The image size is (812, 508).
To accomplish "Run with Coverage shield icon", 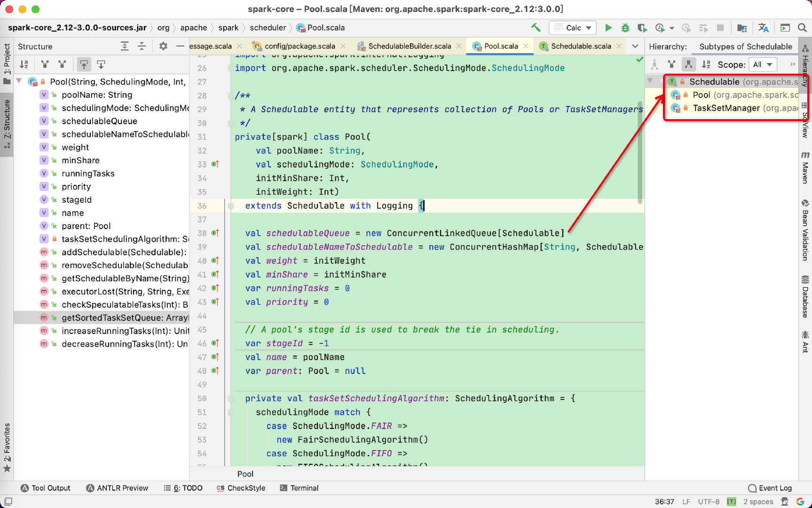I will [x=642, y=28].
